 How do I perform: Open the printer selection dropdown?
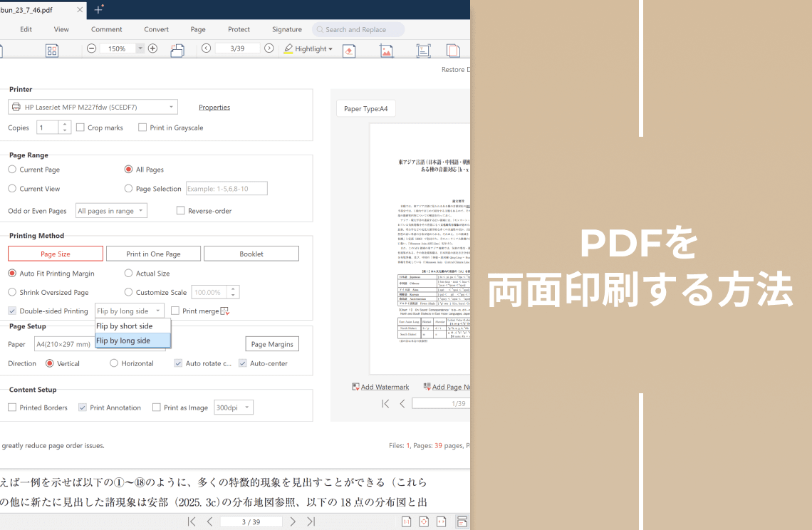[93, 107]
